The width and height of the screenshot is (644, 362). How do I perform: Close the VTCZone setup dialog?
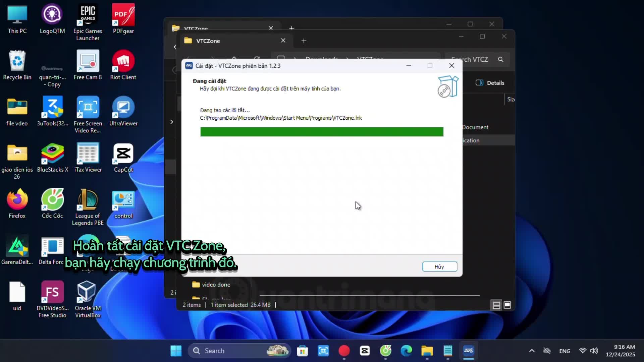point(451,66)
